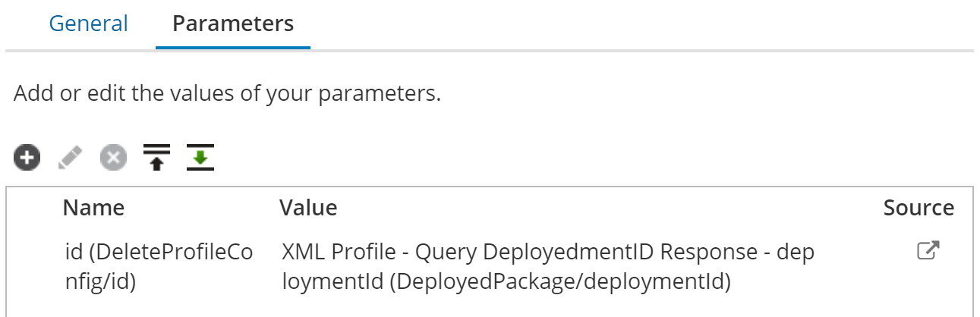Image resolution: width=980 pixels, height=317 pixels.
Task: Click the empty row space left of the id name
Action: tap(34, 265)
